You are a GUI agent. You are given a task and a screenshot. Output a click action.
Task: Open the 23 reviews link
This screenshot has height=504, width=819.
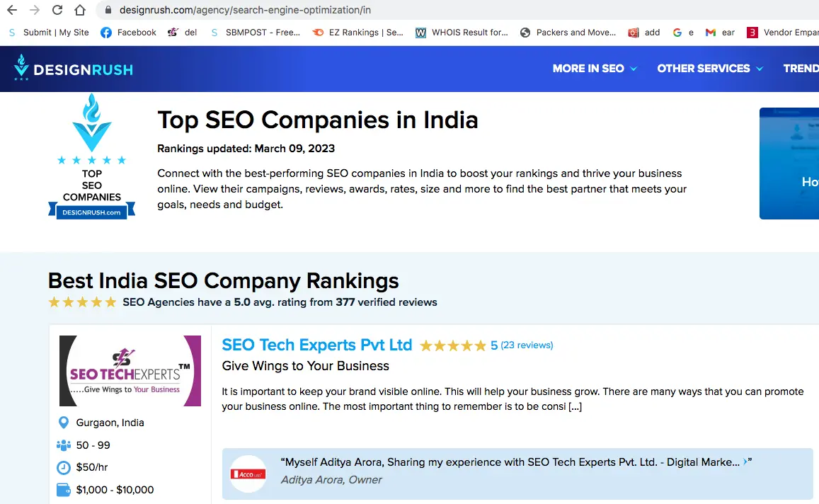coord(527,345)
